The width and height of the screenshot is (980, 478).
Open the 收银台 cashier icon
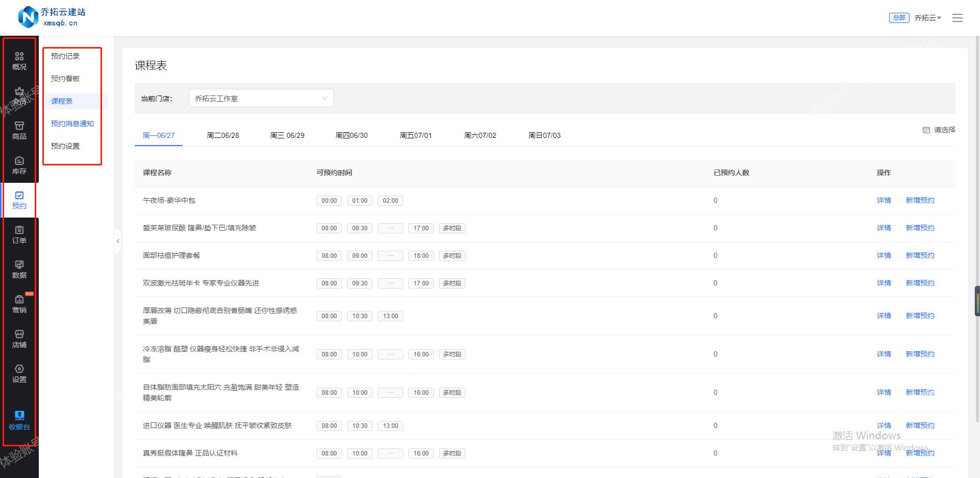tap(19, 420)
